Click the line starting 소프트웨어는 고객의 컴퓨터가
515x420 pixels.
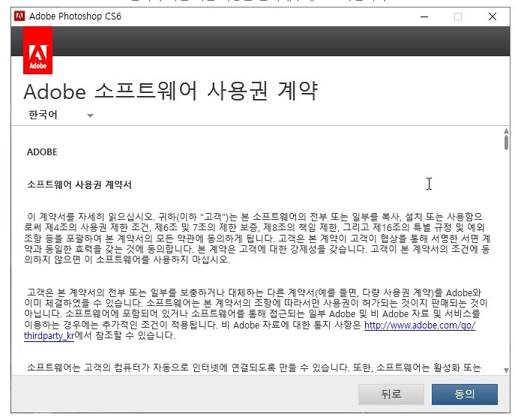coord(253,367)
